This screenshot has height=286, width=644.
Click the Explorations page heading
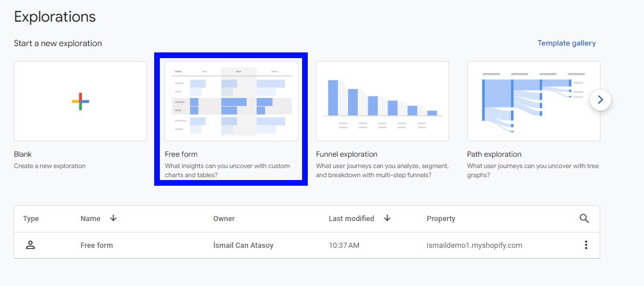pyautogui.click(x=55, y=17)
